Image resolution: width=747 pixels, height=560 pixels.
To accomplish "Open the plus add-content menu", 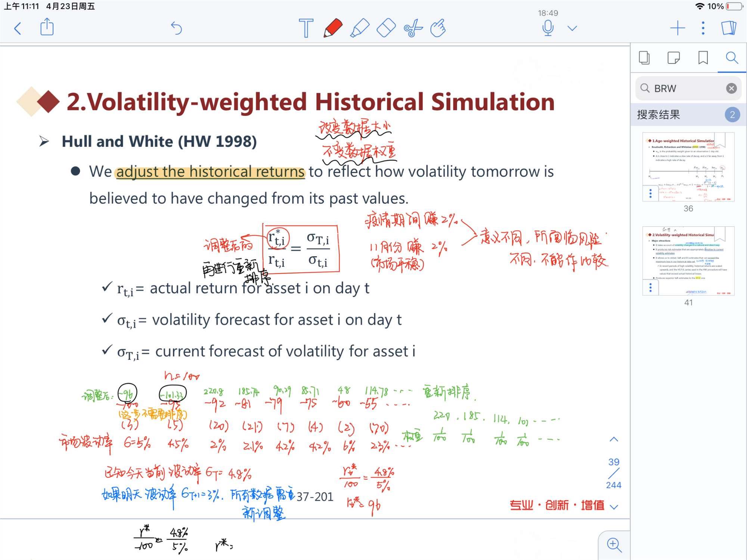I will (x=678, y=28).
